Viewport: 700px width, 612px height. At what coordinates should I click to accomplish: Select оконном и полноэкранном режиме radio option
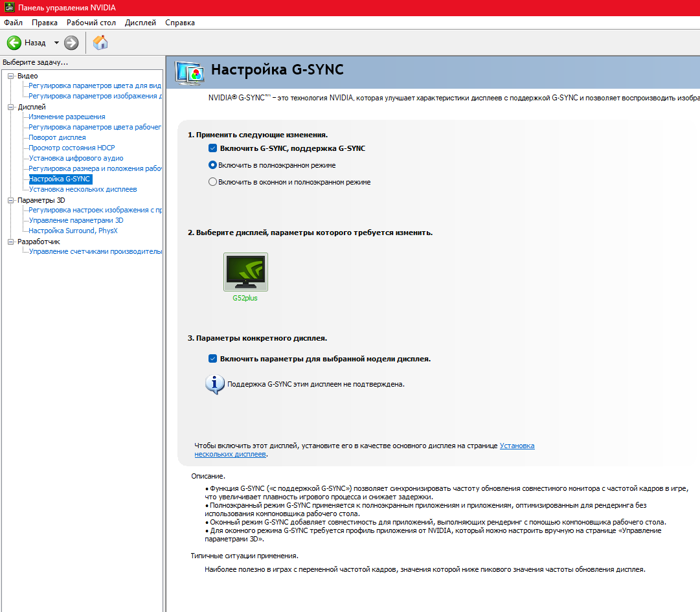pyautogui.click(x=212, y=182)
